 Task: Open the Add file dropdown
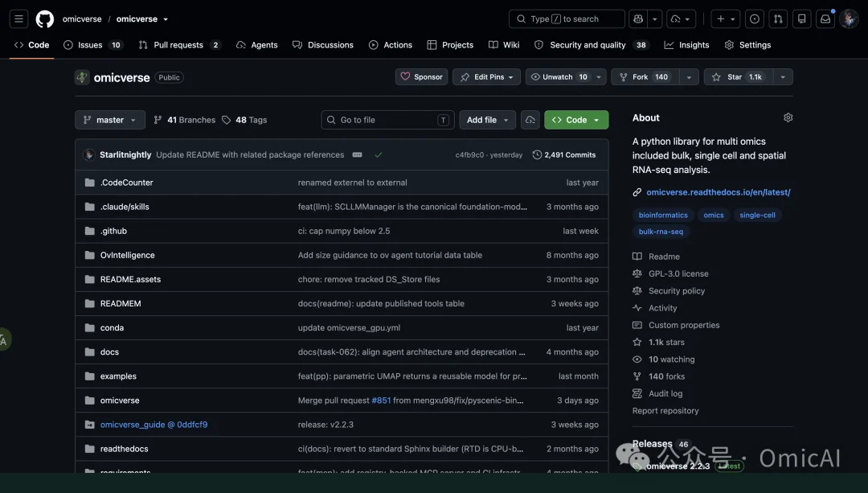(x=487, y=120)
